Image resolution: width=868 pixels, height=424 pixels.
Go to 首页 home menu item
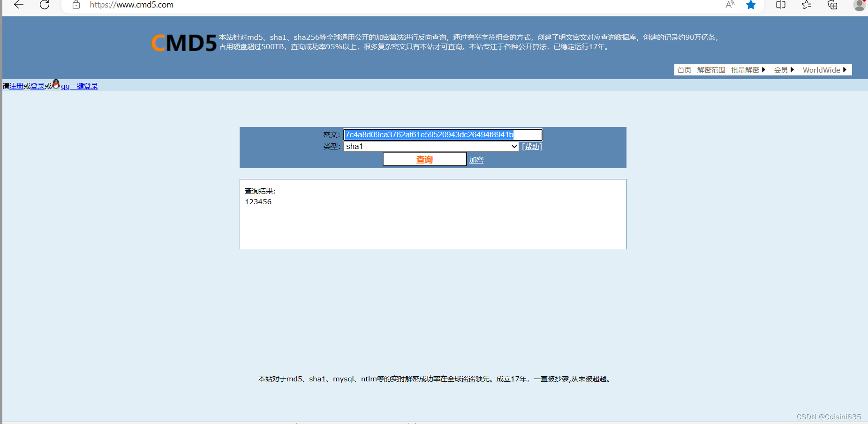(x=684, y=70)
